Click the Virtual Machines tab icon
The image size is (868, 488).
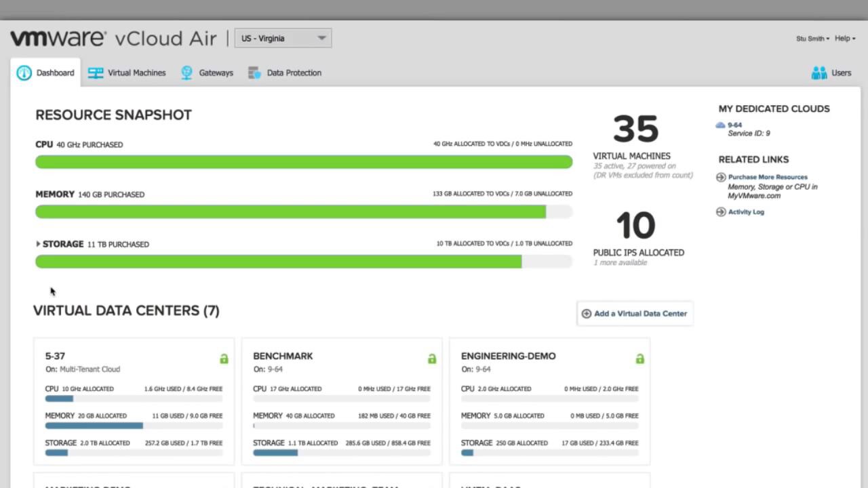(96, 73)
